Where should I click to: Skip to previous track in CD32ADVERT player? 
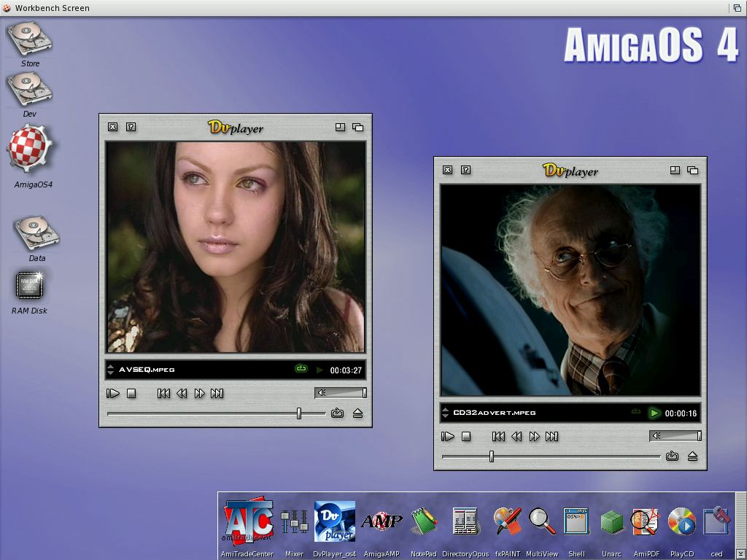(x=498, y=436)
